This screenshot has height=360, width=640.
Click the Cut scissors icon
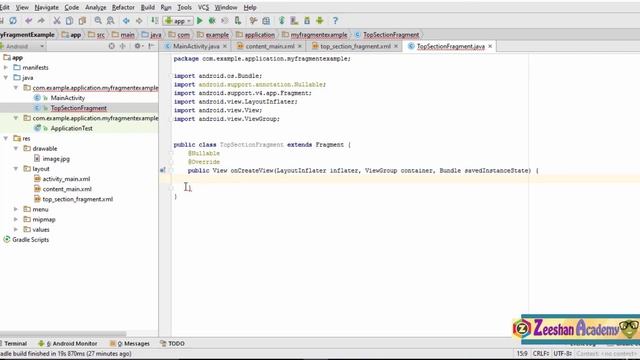click(x=57, y=20)
